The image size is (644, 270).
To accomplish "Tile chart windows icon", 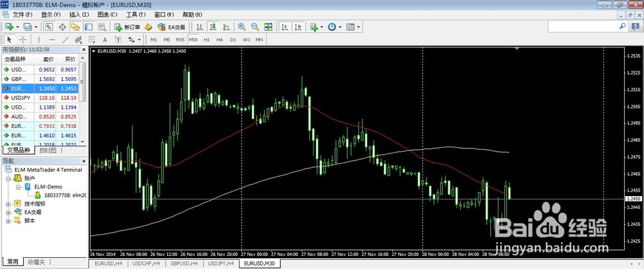I will (x=268, y=27).
